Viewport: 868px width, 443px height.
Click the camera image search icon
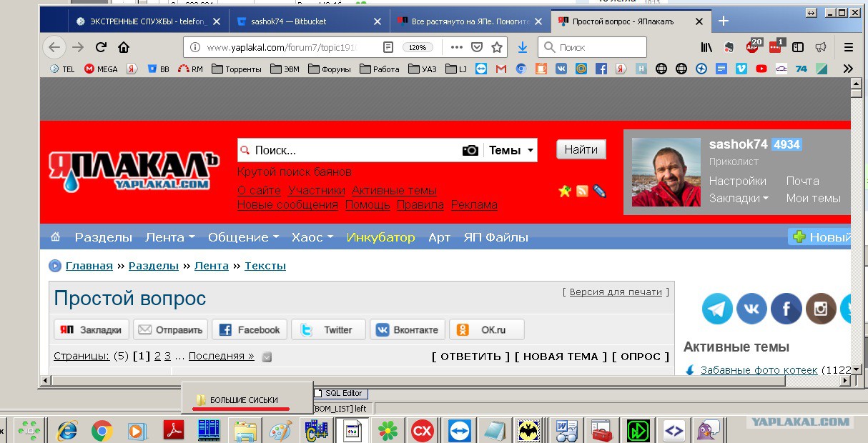[470, 150]
